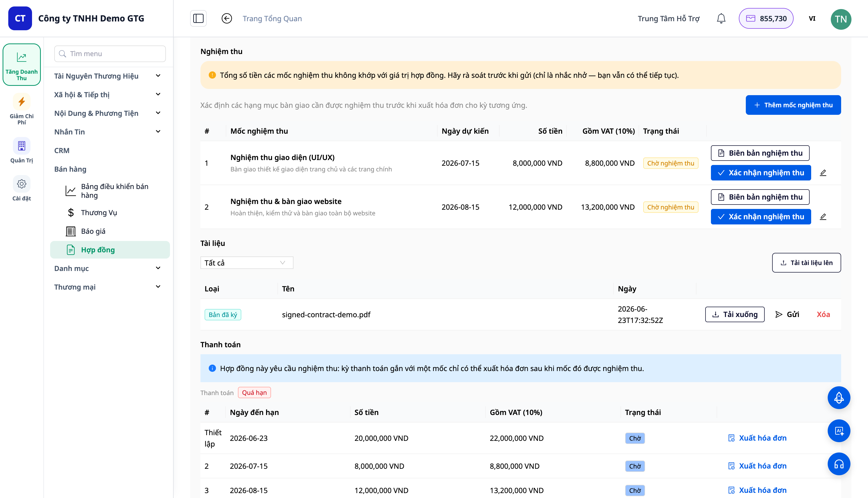Click Xuất hóa đơn for 2026-07-15 payment
868x498 pixels.
[x=757, y=466]
